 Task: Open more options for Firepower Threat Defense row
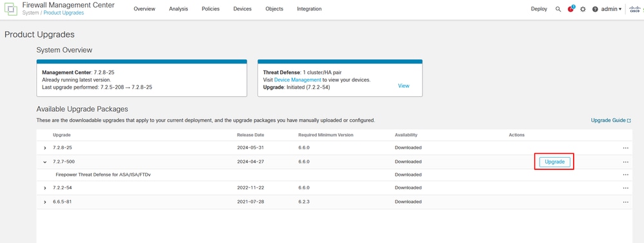click(625, 174)
